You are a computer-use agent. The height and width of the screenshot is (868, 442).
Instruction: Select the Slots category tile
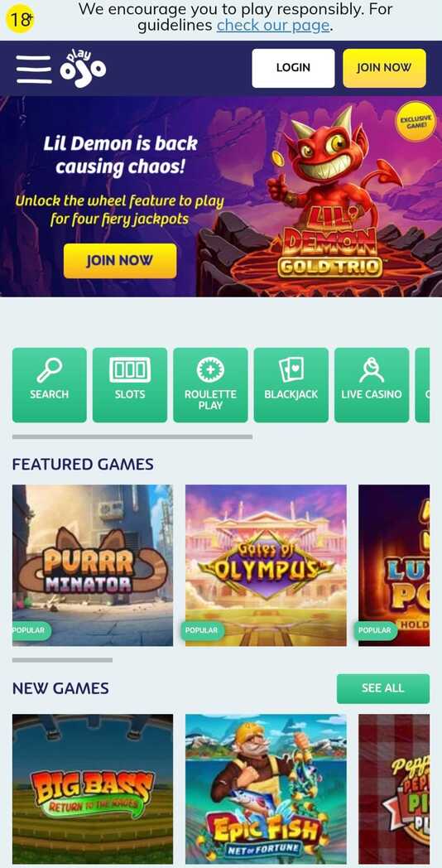(x=130, y=385)
